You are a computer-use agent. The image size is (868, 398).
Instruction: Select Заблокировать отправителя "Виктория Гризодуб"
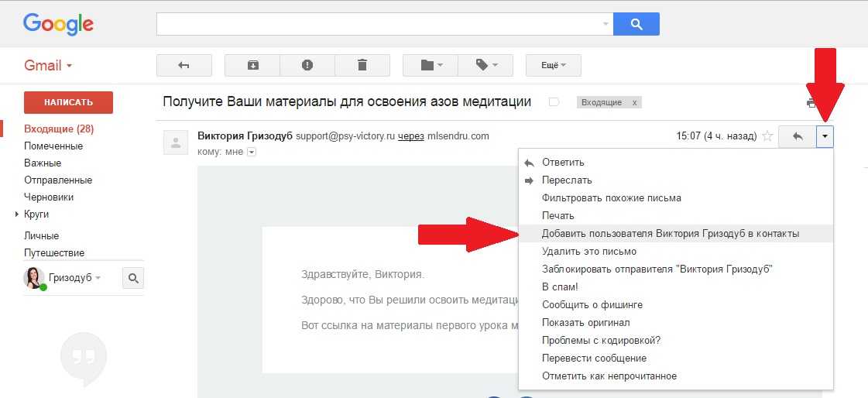[x=675, y=269]
